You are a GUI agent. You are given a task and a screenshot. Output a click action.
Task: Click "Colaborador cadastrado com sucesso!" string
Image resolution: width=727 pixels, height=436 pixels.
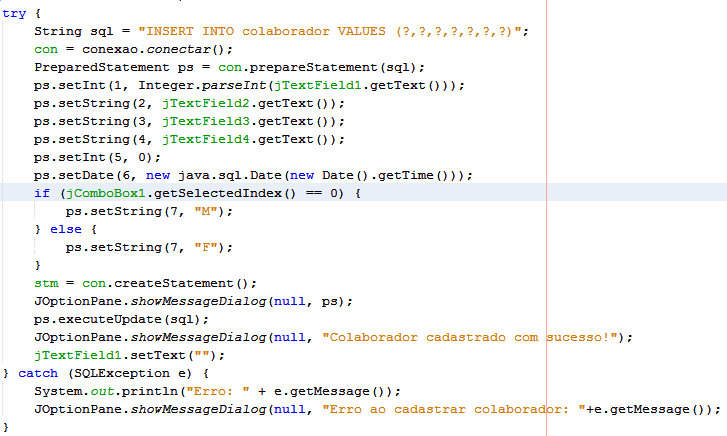point(470,337)
